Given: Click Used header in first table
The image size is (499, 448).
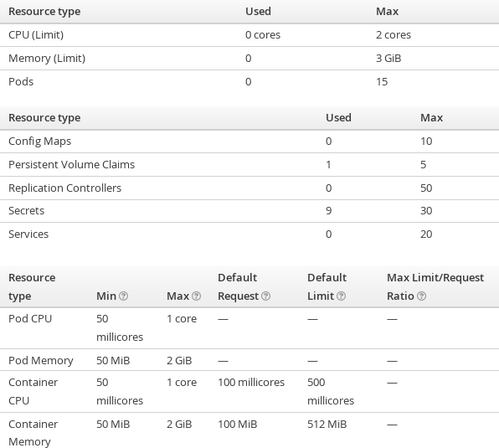Looking at the screenshot, I should (258, 12).
